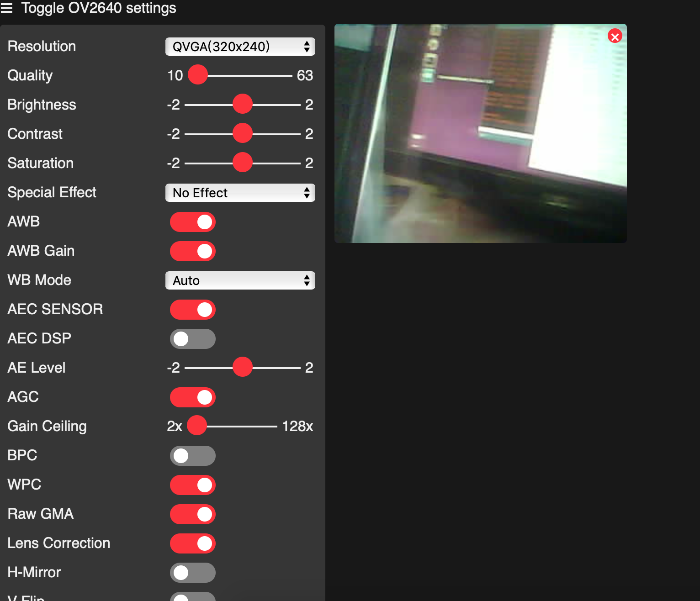Image resolution: width=700 pixels, height=601 pixels.
Task: Close the camera stream with red X
Action: click(615, 37)
